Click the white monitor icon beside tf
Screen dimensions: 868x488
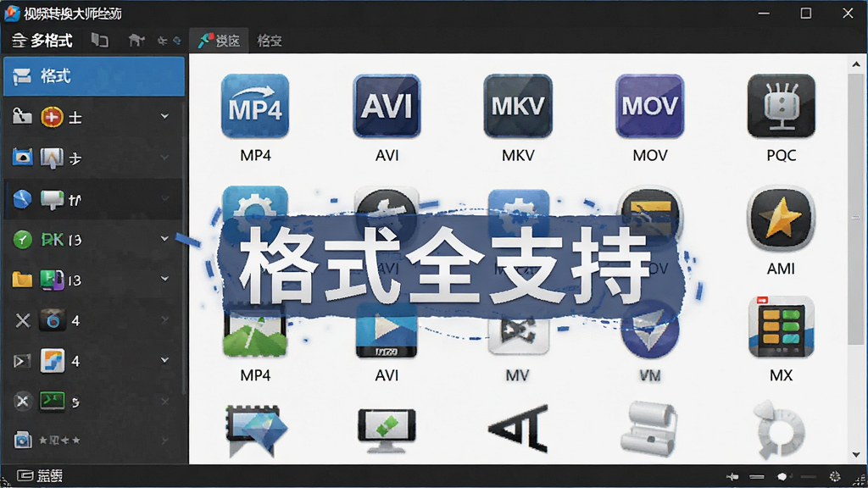pyautogui.click(x=52, y=200)
